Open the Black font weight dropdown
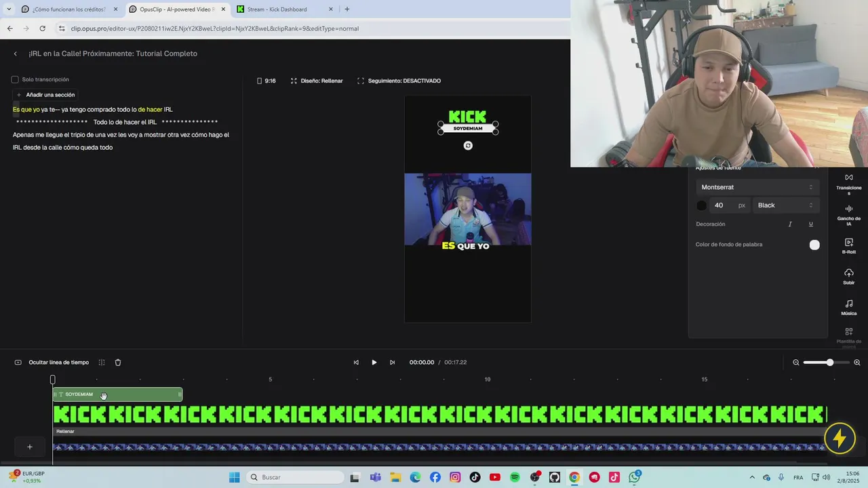Viewport: 868px width, 488px height. click(785, 205)
